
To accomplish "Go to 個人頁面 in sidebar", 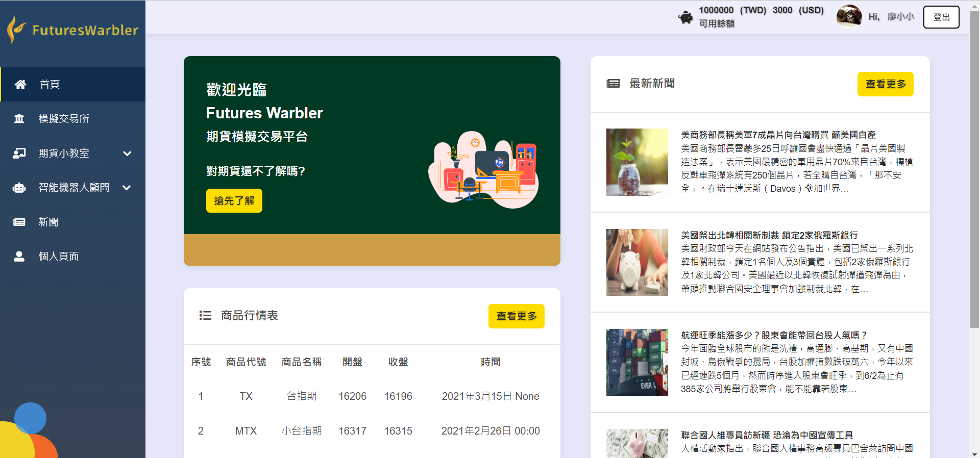I will click(59, 256).
